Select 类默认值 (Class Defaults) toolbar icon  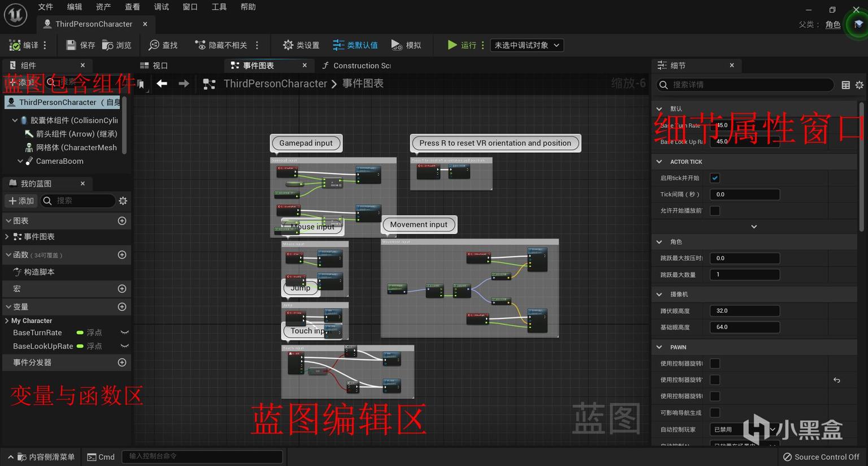coord(338,45)
